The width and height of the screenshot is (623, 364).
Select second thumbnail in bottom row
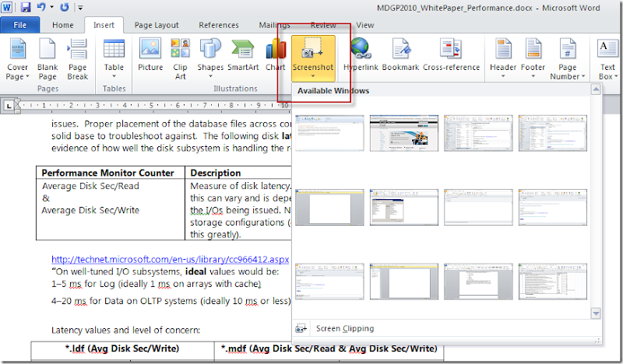(x=403, y=282)
